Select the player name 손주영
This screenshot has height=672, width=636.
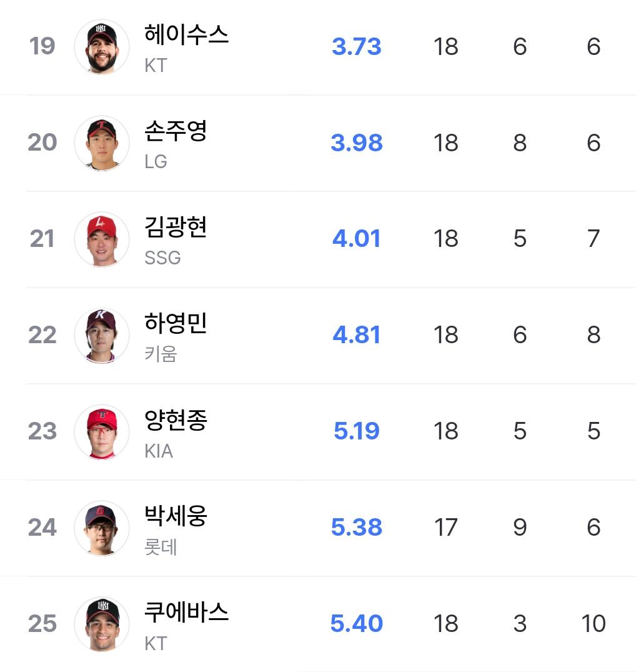pos(176,131)
